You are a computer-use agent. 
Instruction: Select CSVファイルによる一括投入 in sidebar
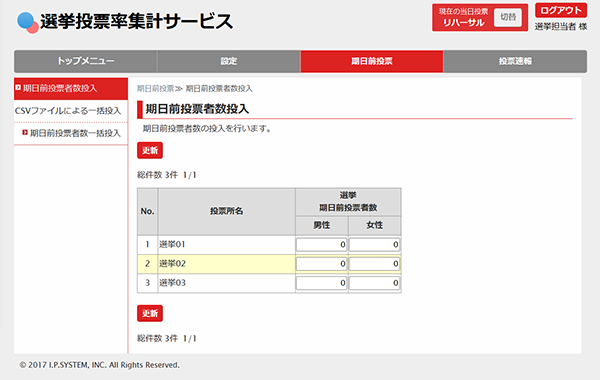68,111
